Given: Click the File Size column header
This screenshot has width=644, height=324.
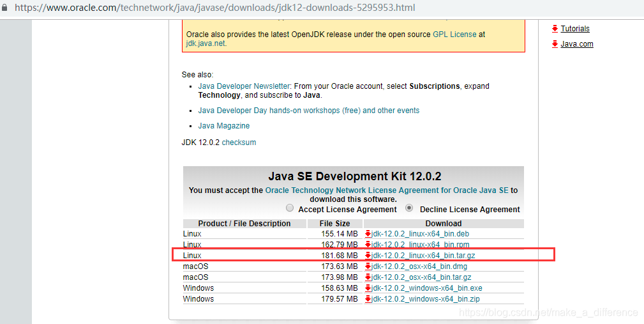Looking at the screenshot, I should [334, 224].
